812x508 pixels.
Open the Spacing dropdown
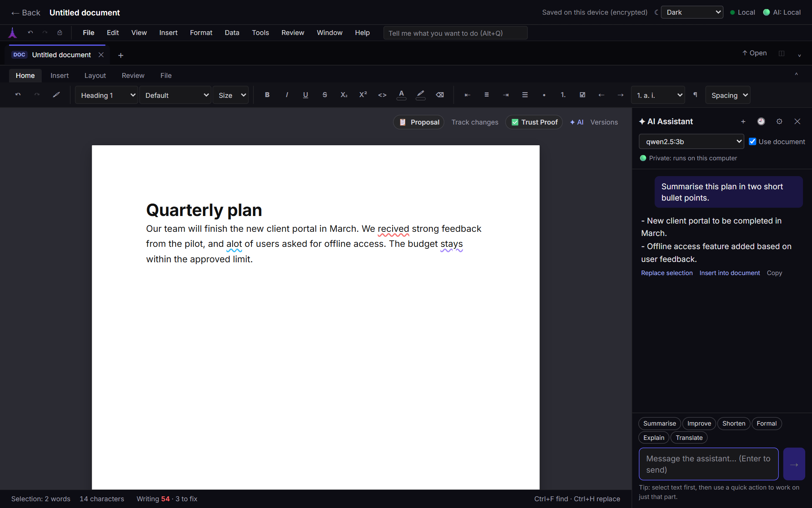[x=728, y=95]
